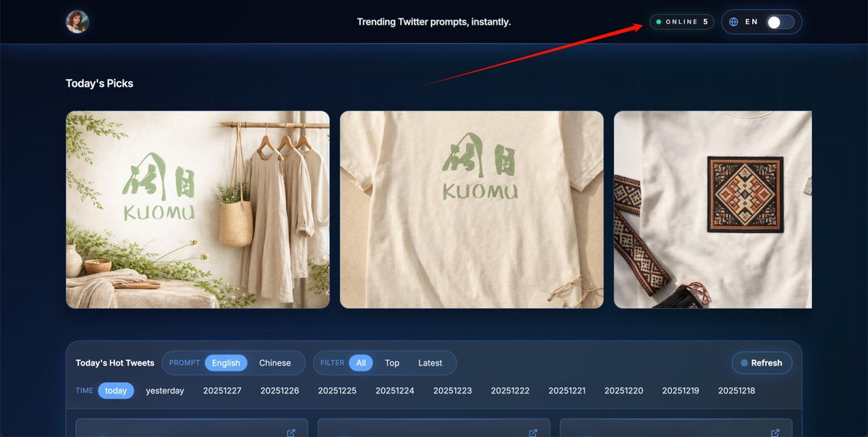Select the today time filter
Screen dimensions: 868x437
tap(116, 391)
